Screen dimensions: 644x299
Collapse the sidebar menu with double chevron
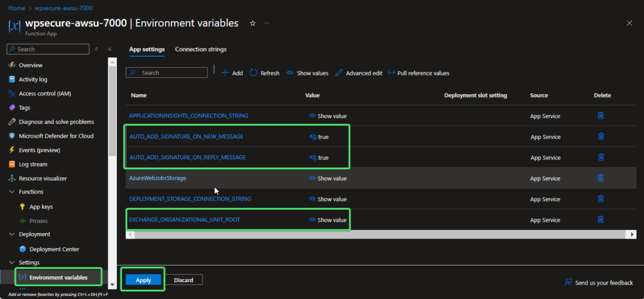[109, 49]
